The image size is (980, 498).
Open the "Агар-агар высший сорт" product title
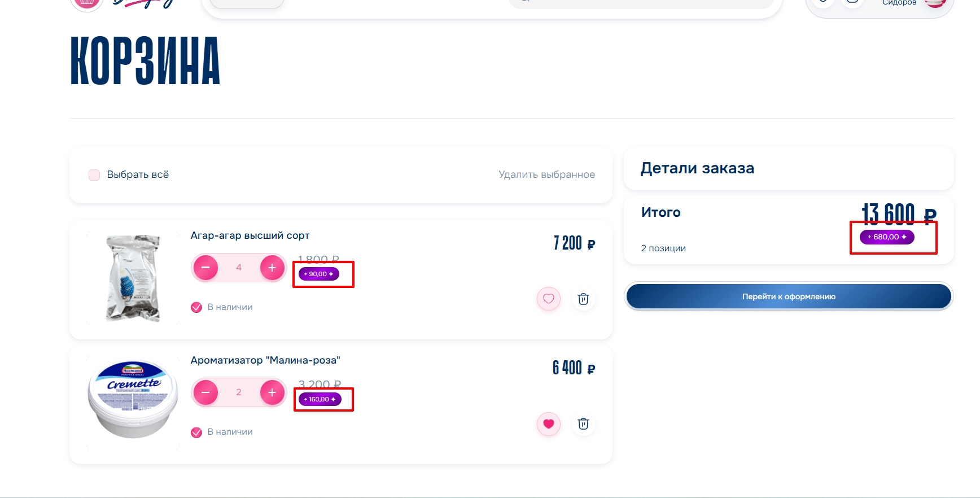pos(250,235)
